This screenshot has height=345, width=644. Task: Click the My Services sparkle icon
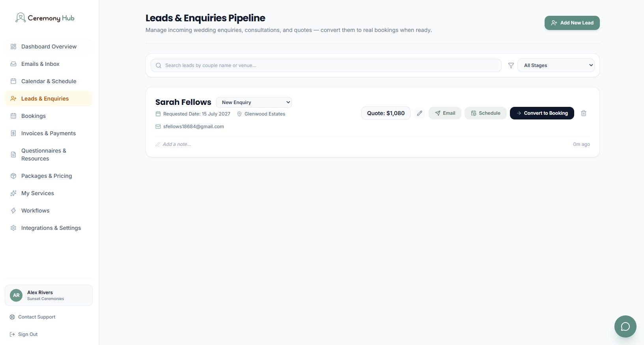(x=13, y=193)
